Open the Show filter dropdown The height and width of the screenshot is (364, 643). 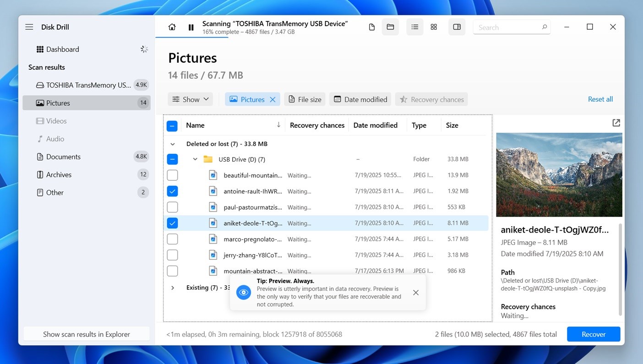tap(191, 99)
